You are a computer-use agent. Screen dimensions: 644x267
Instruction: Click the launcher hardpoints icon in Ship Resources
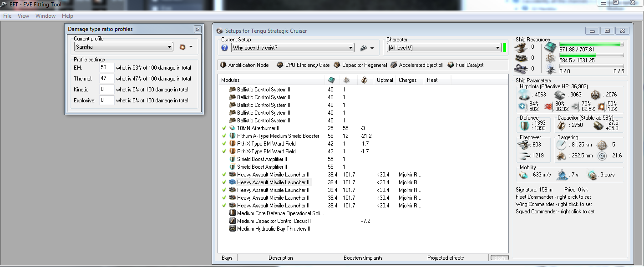tap(521, 58)
